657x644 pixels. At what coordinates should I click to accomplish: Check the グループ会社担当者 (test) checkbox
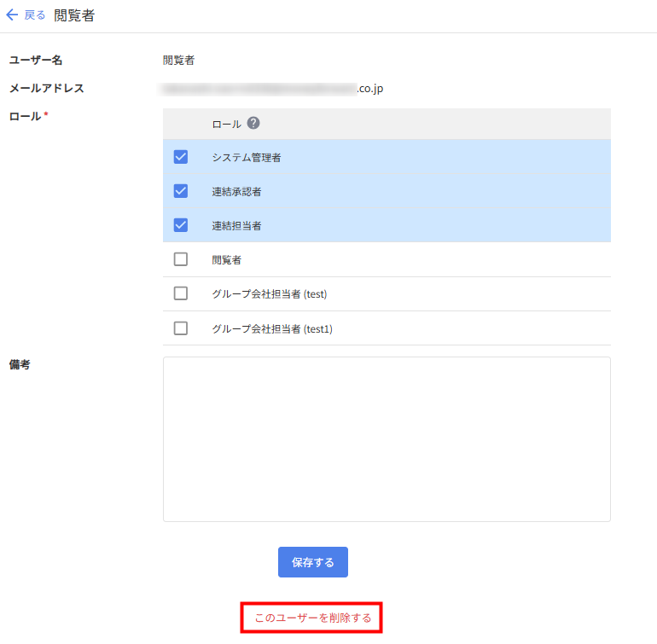click(181, 293)
